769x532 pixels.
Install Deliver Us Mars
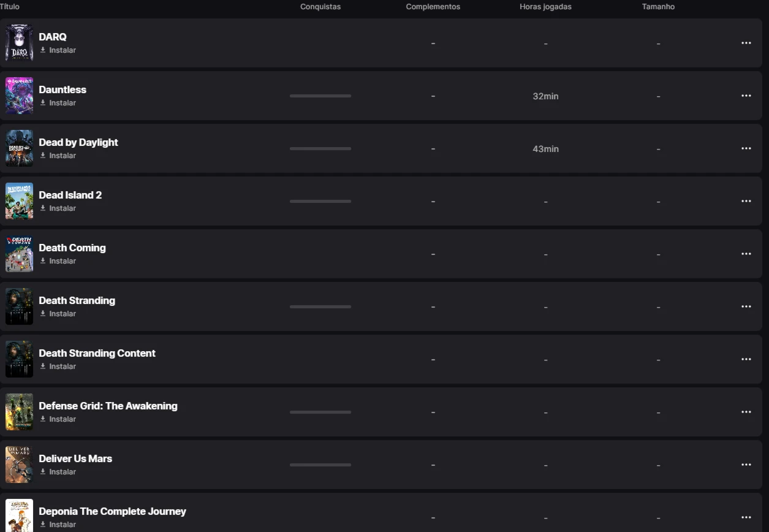point(58,472)
